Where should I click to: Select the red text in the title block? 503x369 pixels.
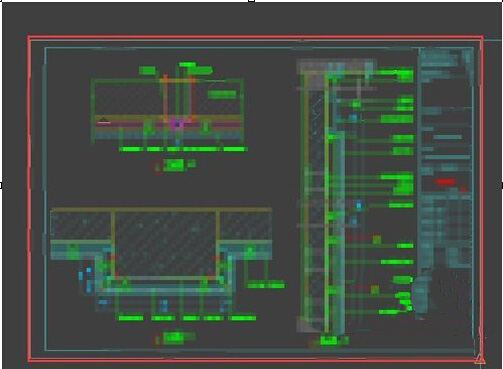click(445, 182)
